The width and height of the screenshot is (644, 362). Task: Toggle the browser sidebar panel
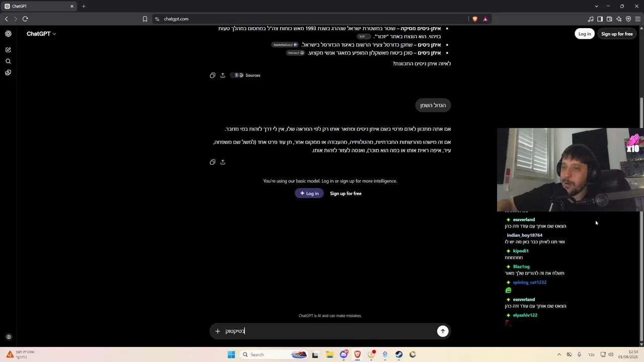coord(600,19)
